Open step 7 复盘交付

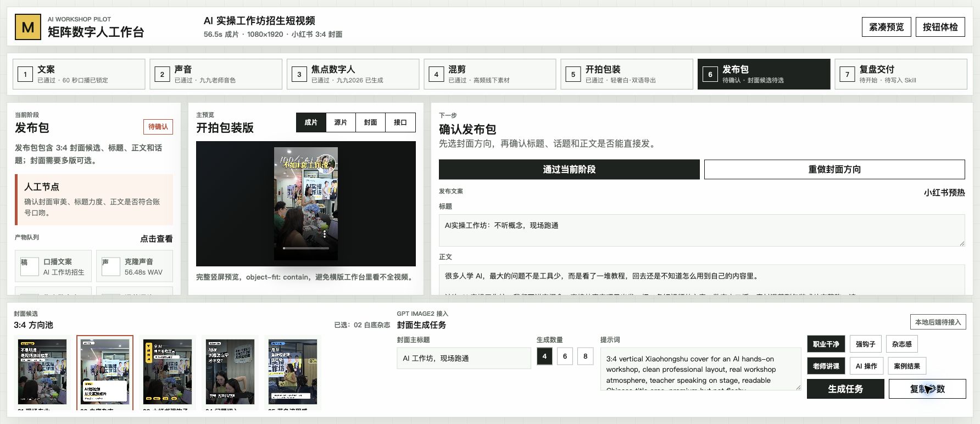tap(901, 74)
